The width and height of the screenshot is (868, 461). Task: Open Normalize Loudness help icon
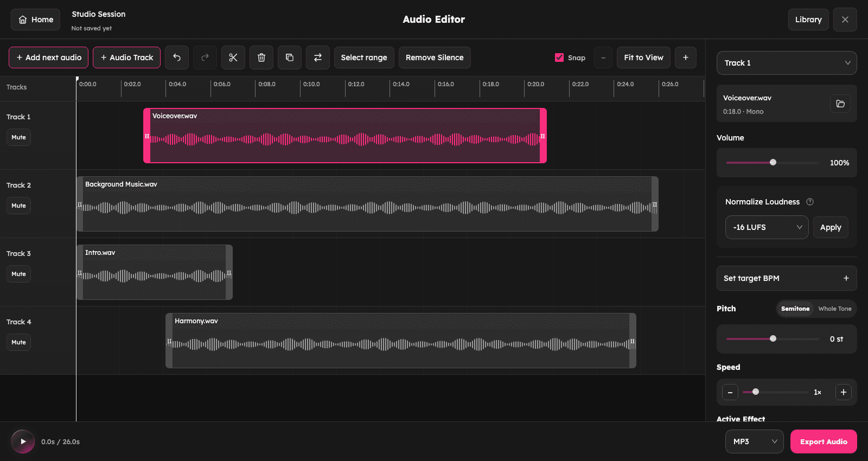coord(810,202)
